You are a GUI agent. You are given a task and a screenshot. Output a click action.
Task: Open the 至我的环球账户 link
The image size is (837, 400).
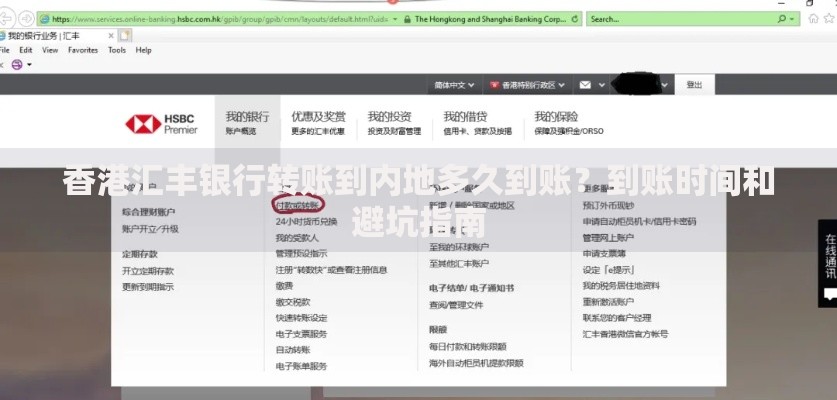pyautogui.click(x=459, y=247)
